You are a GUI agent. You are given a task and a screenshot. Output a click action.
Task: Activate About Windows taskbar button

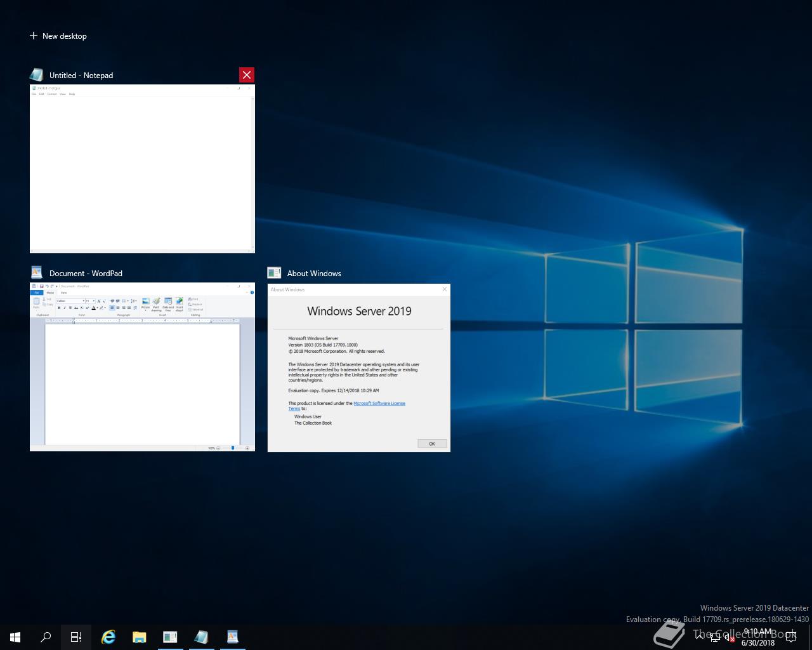170,637
